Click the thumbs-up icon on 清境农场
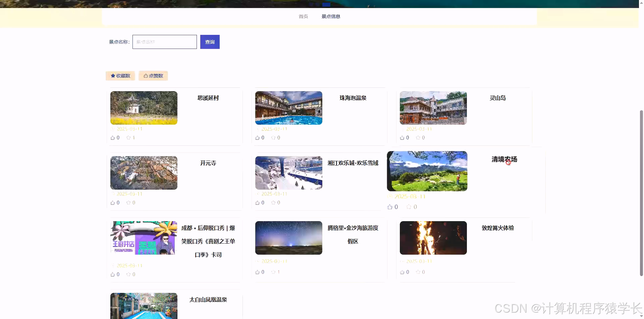Viewport: 644px width, 319px height. point(390,207)
